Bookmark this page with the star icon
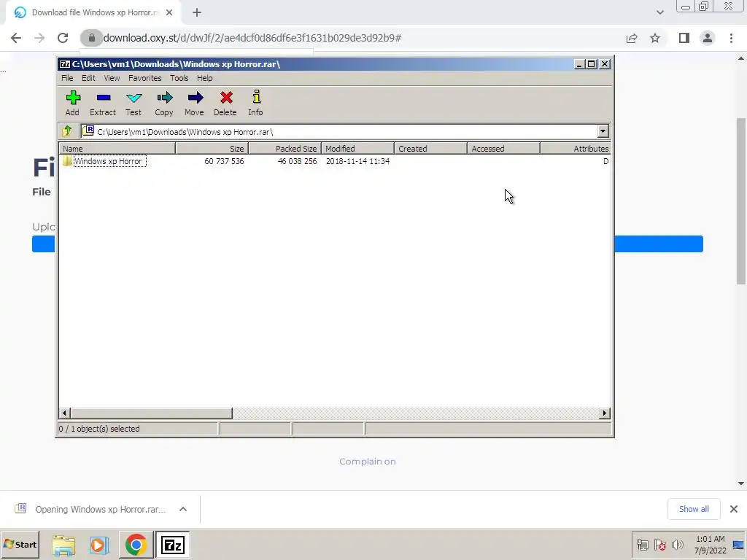 point(655,38)
